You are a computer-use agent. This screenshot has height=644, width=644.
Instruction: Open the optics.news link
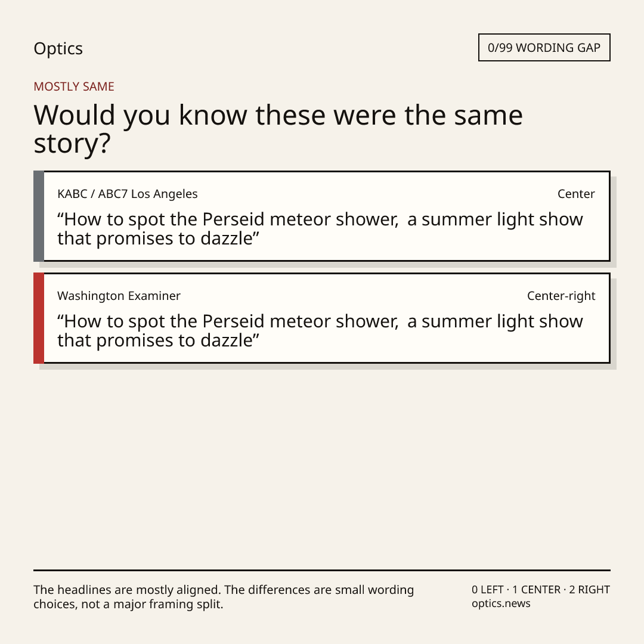501,603
